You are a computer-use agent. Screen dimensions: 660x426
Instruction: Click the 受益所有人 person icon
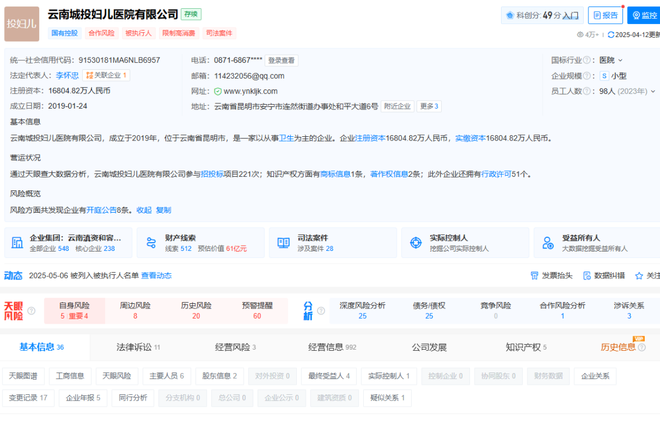548,242
